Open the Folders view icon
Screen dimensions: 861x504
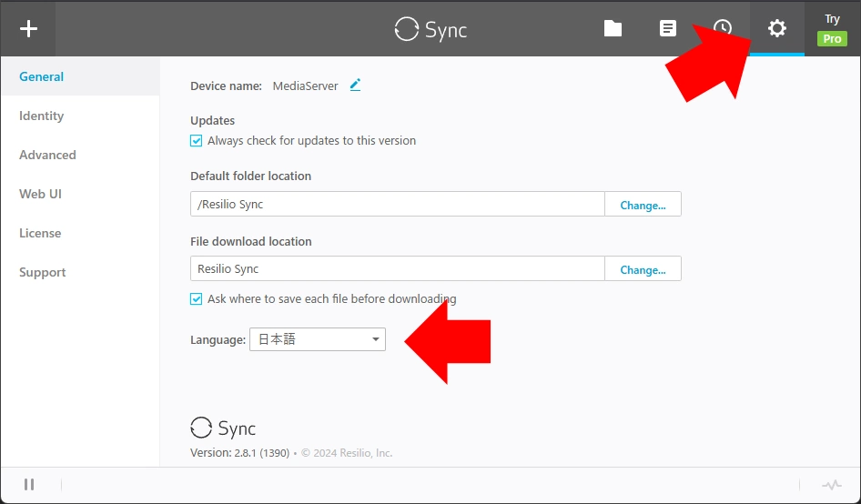point(613,28)
